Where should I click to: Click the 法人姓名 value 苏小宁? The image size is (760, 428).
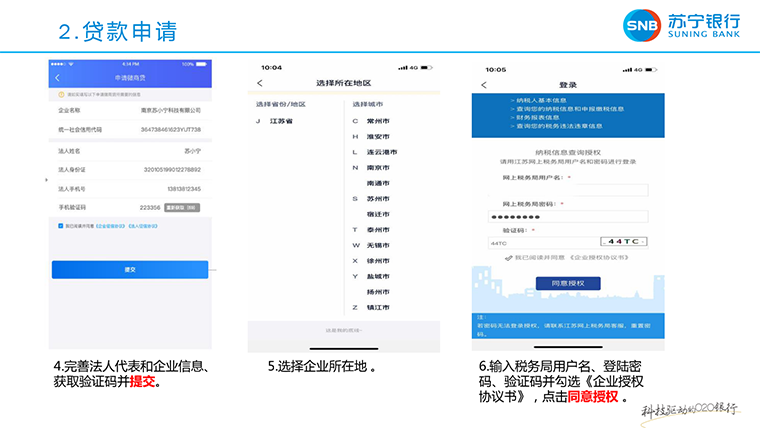click(192, 151)
